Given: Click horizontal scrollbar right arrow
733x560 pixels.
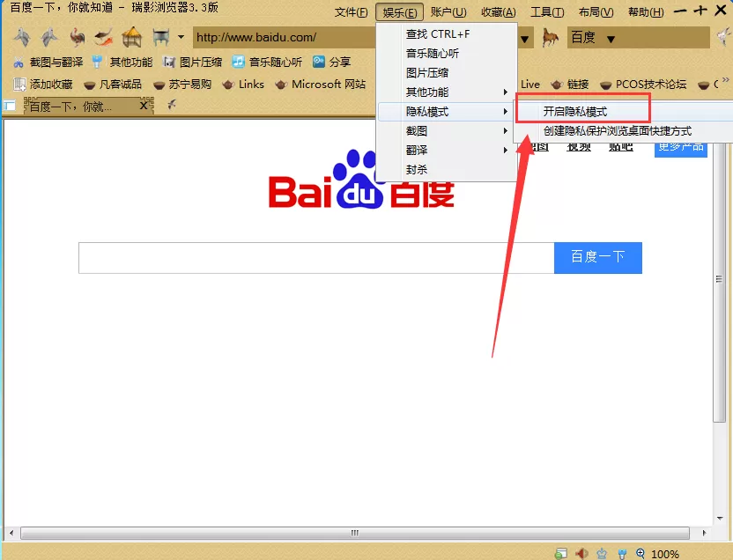Looking at the screenshot, I should pyautogui.click(x=704, y=533).
